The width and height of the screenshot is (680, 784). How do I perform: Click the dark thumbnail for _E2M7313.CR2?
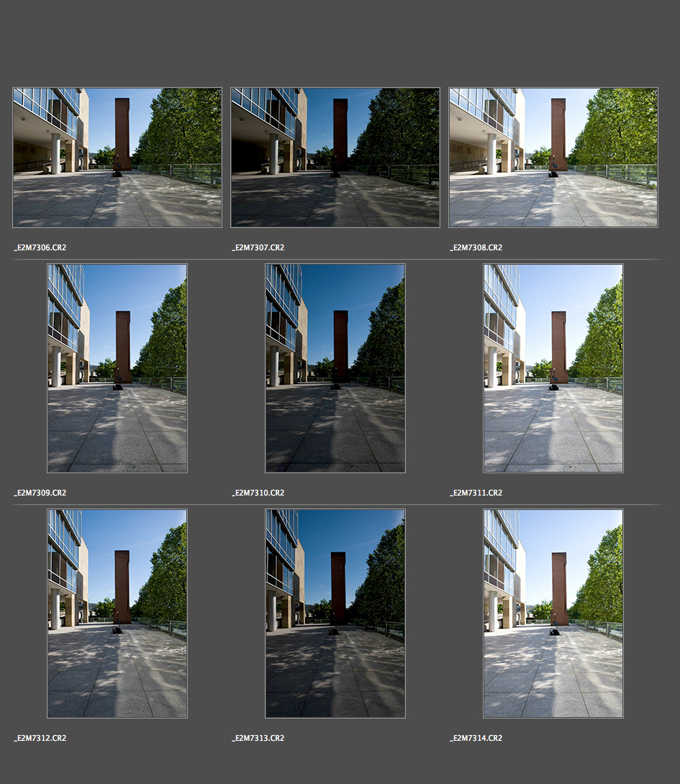335,614
